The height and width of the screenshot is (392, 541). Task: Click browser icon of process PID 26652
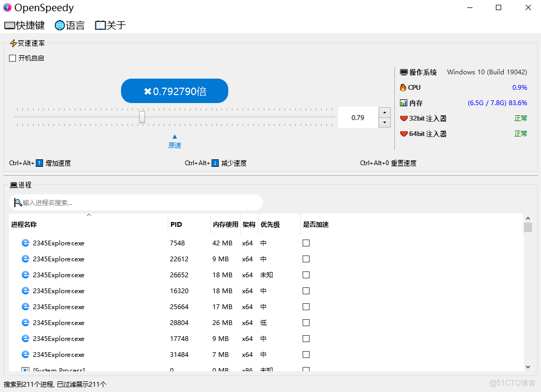click(x=25, y=274)
